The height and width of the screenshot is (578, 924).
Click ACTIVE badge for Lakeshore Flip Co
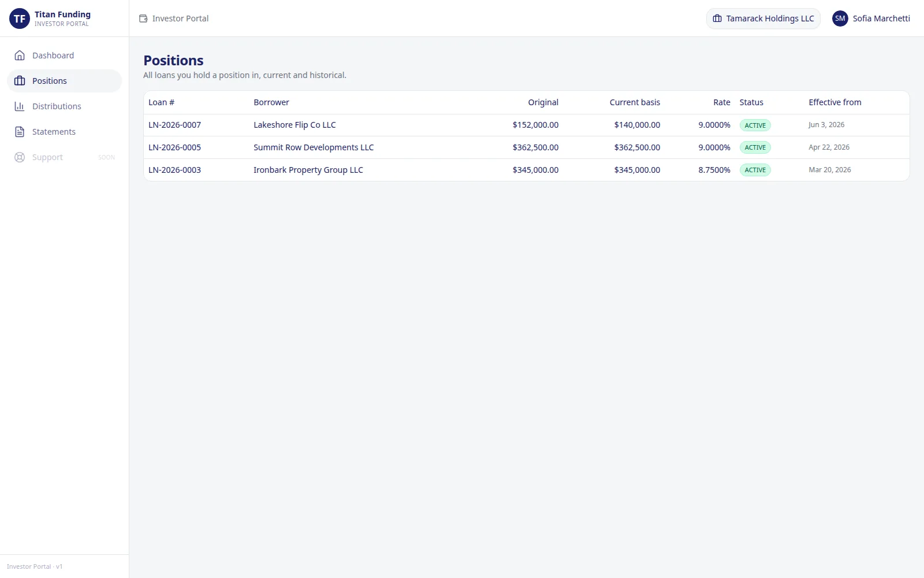[x=755, y=125]
